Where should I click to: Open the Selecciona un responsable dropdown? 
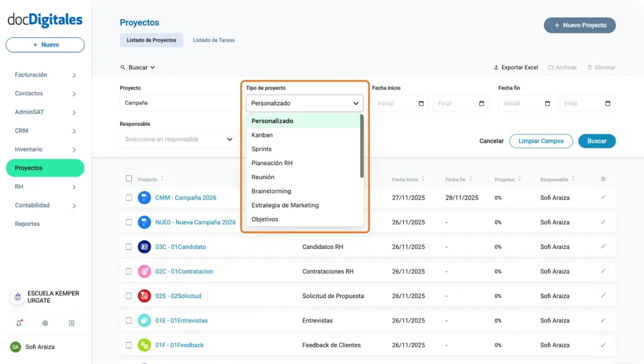(x=179, y=139)
